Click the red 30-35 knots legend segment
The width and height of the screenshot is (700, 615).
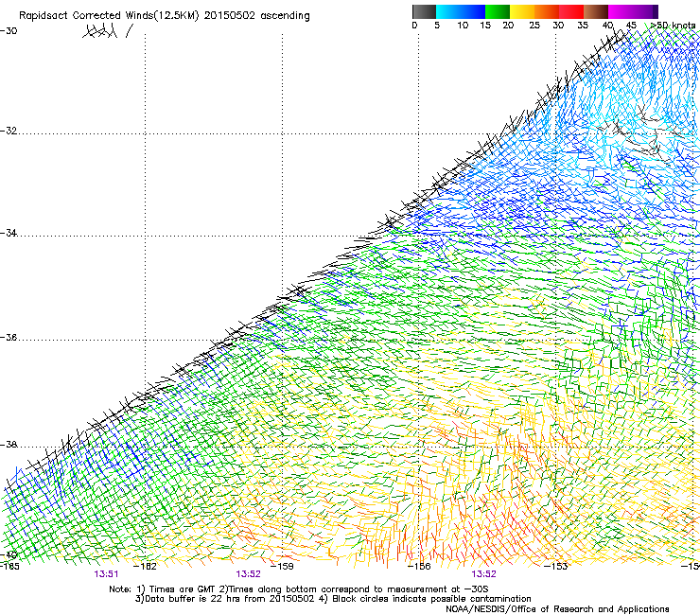(x=571, y=11)
